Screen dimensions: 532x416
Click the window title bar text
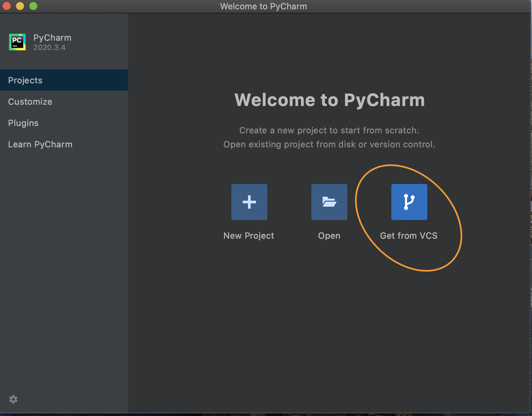(263, 6)
